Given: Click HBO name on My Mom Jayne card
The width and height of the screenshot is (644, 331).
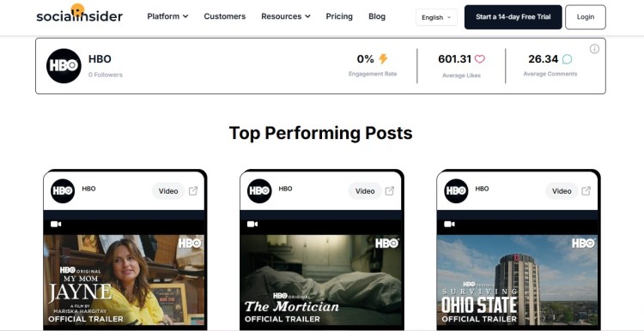Looking at the screenshot, I should 88,189.
